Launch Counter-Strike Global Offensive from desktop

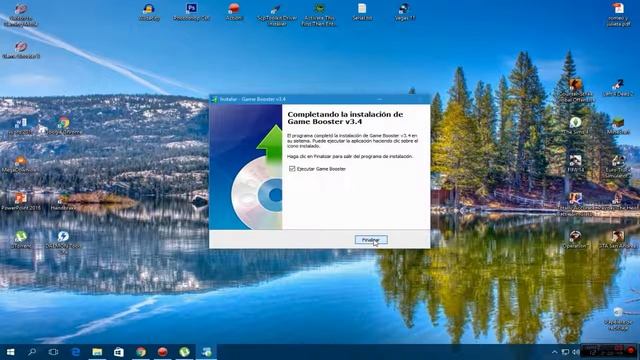point(576,91)
